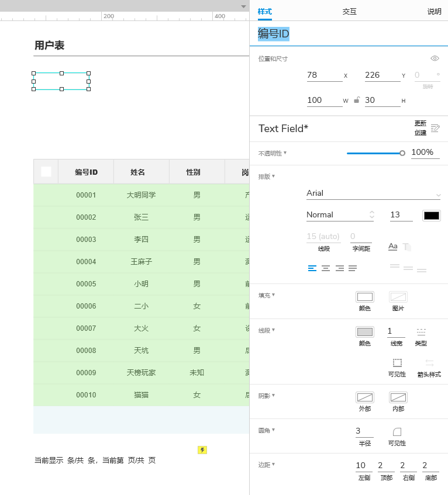The image size is (448, 495).
Task: Toggle the aspect ratio lock icon
Action: point(357,100)
